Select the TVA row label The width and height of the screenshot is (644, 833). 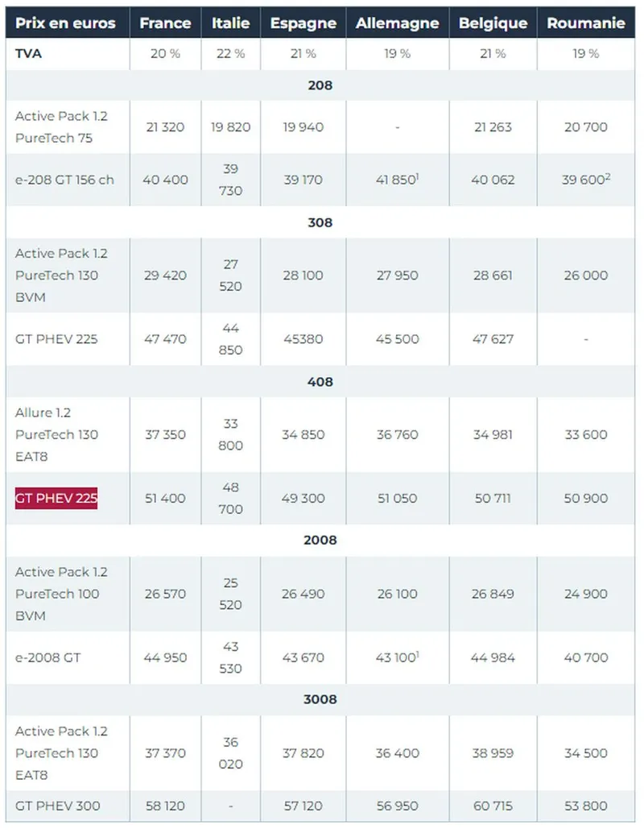tap(29, 54)
